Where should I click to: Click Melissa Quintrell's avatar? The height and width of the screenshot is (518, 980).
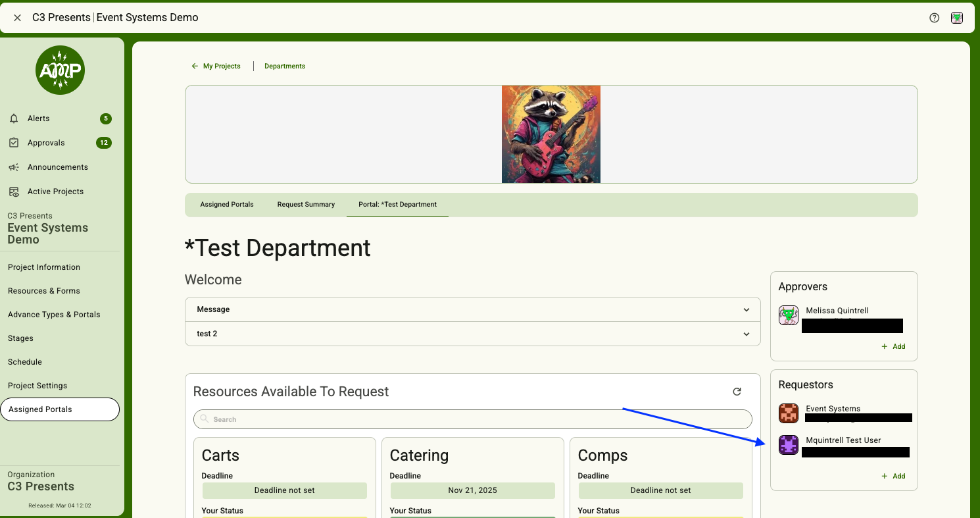[x=789, y=315]
